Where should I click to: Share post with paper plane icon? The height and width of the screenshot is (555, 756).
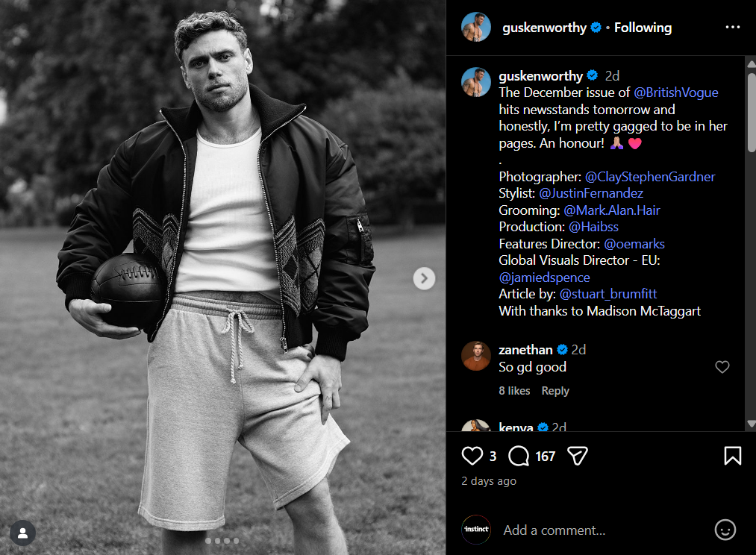578,456
